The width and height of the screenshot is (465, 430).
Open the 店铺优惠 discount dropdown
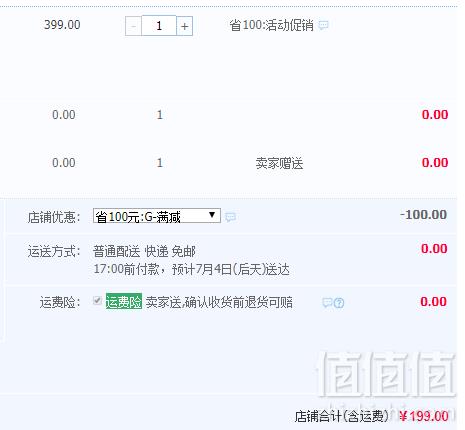[x=157, y=216]
